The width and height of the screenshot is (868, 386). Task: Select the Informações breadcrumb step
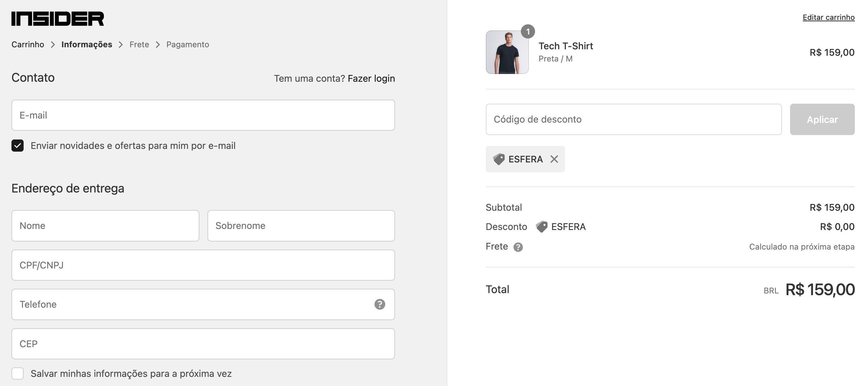click(x=87, y=45)
